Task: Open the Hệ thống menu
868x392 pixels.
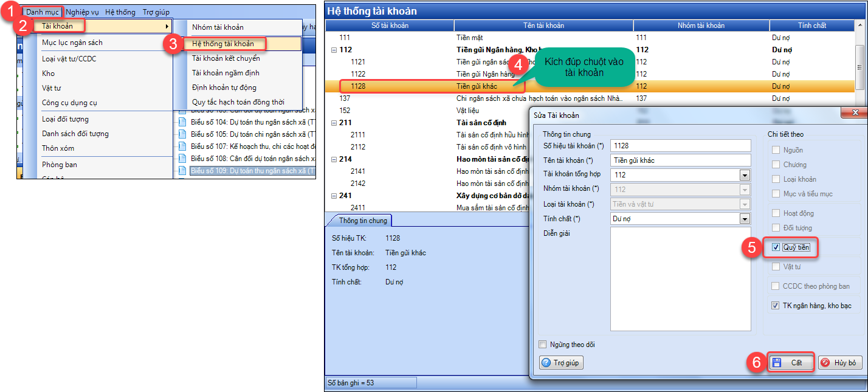Action: [120, 12]
